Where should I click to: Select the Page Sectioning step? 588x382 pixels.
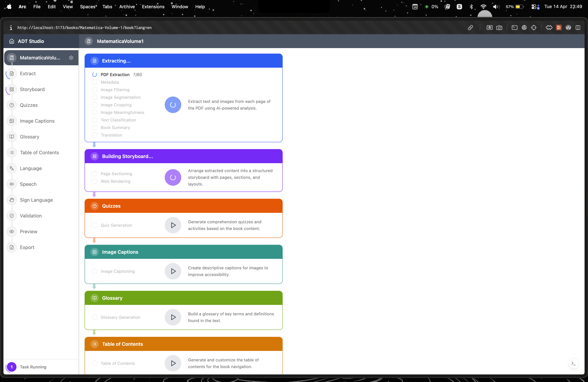point(112,174)
